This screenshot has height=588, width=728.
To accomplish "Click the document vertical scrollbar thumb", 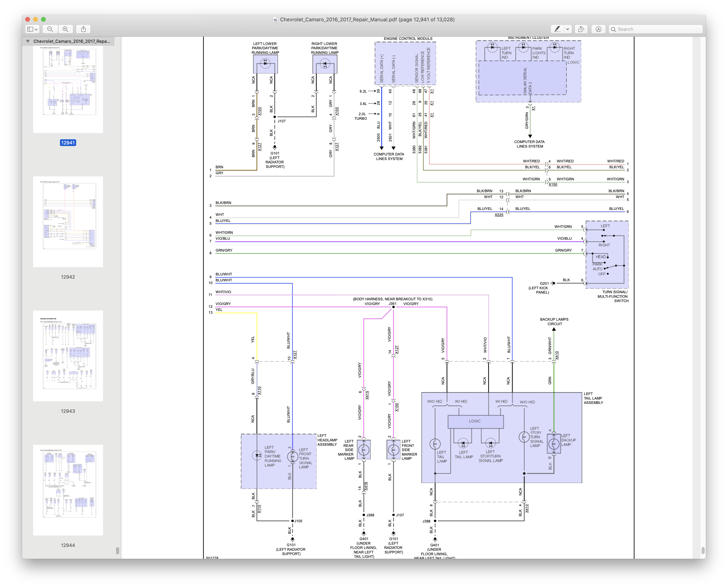I will pyautogui.click(x=703, y=550).
